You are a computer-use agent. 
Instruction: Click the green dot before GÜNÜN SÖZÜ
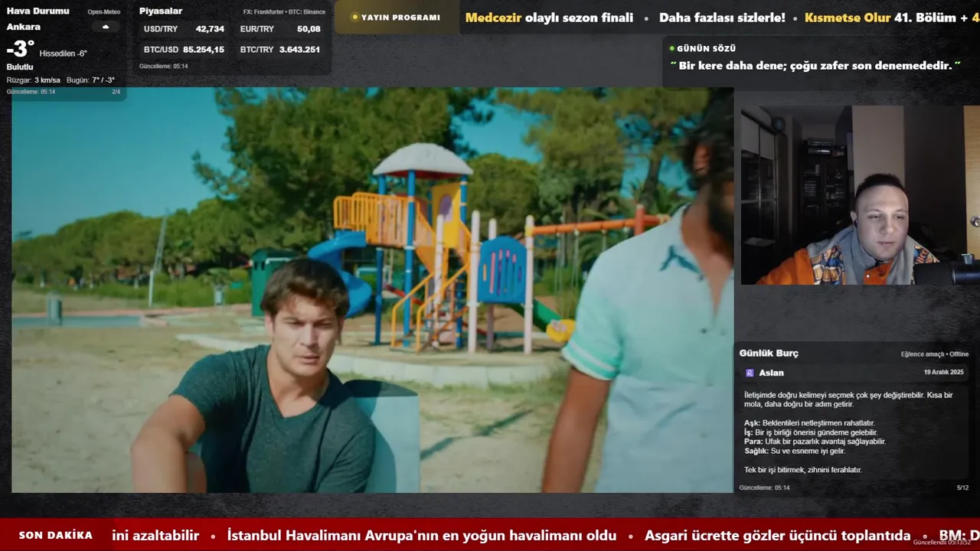672,48
